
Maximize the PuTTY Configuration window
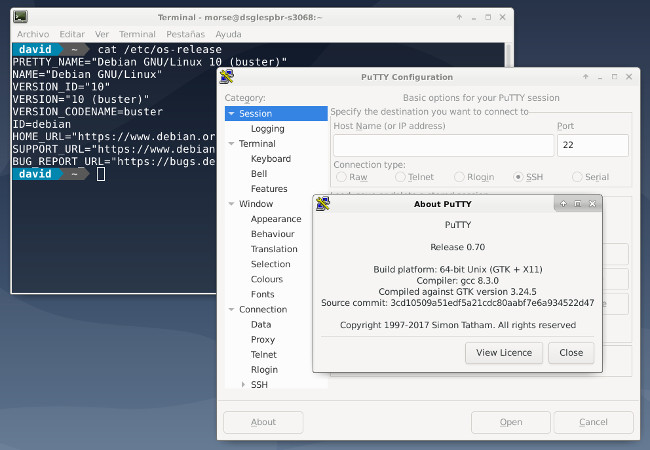(614, 77)
